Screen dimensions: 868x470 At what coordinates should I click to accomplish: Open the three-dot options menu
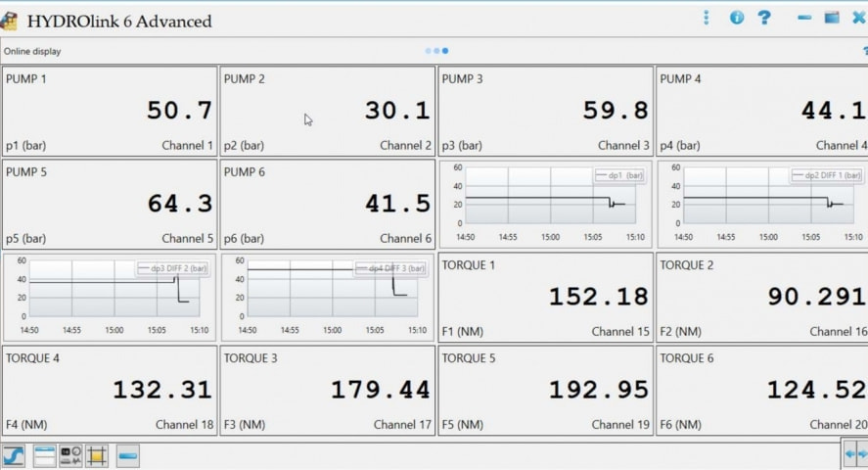707,18
